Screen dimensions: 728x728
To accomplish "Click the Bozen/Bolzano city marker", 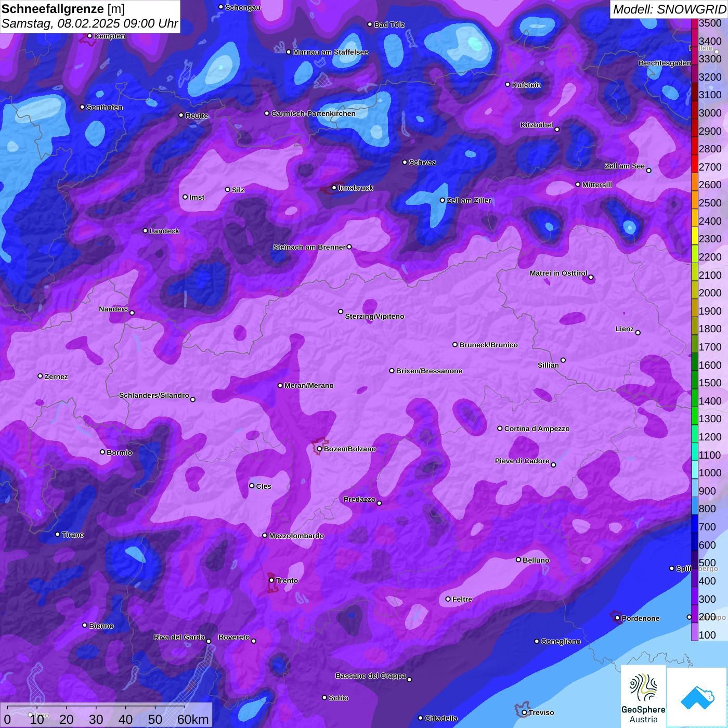I will pos(319,449).
